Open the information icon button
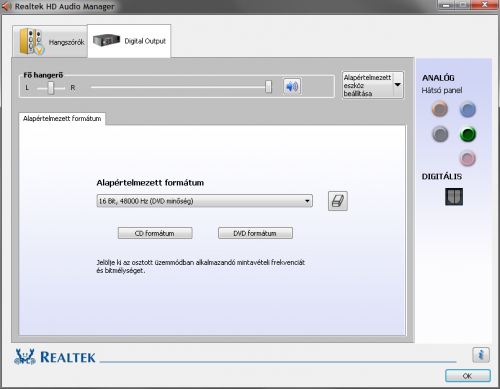Image resolution: width=500 pixels, height=389 pixels. click(x=481, y=355)
